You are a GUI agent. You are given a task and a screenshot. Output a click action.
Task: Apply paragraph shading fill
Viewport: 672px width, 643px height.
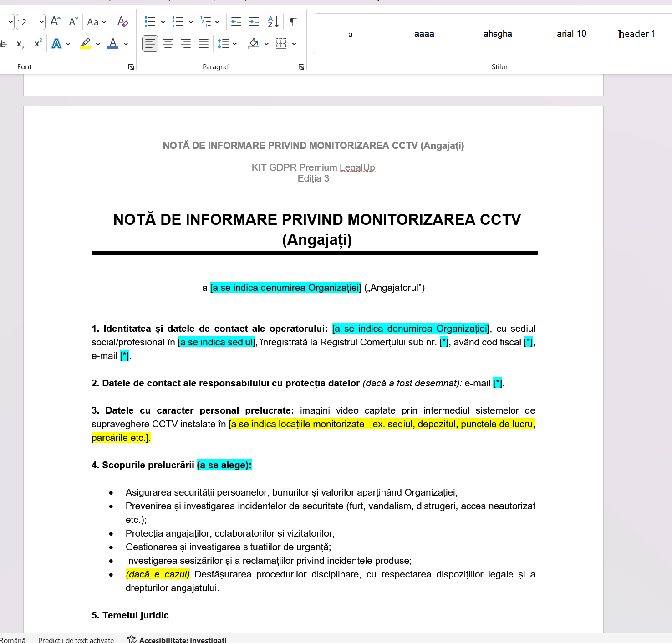pos(254,44)
